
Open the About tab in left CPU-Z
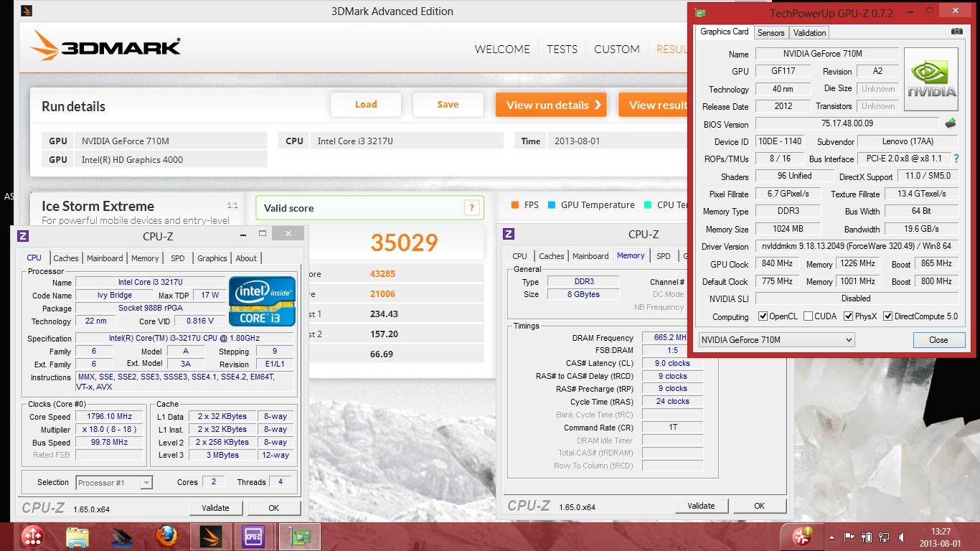click(x=246, y=258)
